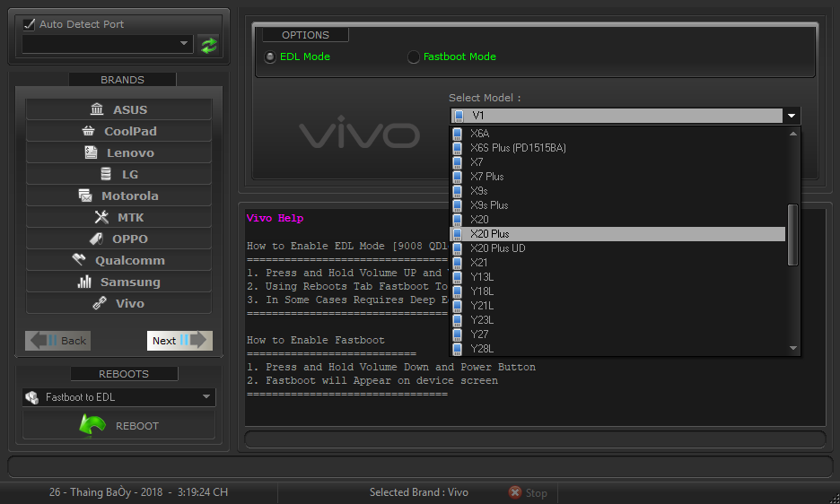Choose the Samsung brand
Screen dimensions: 840x504
click(119, 282)
